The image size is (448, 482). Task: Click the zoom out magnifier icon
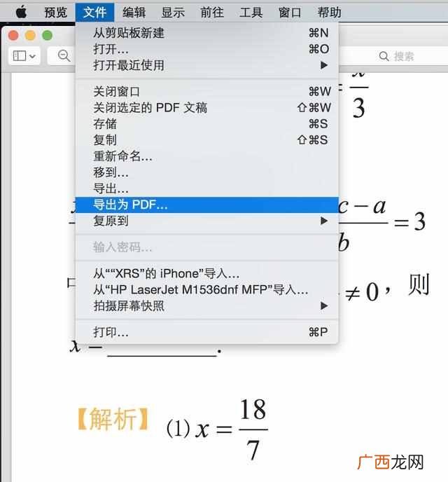64,56
